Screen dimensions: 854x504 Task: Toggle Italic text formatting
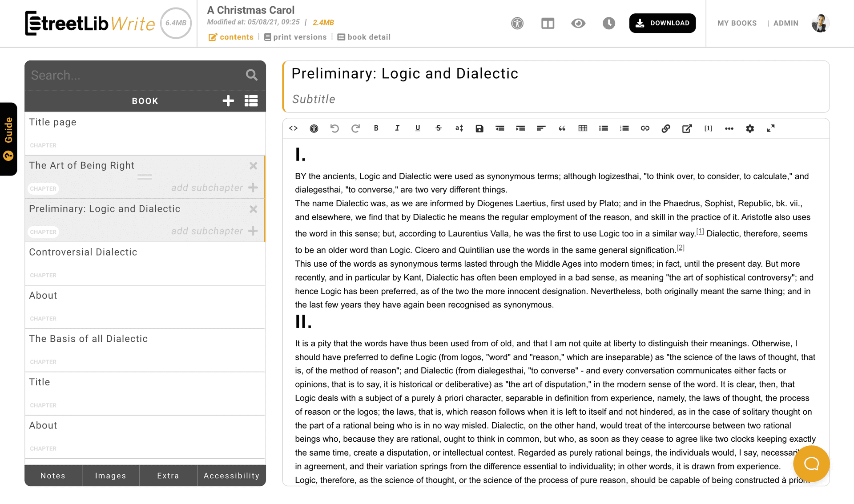coord(397,128)
